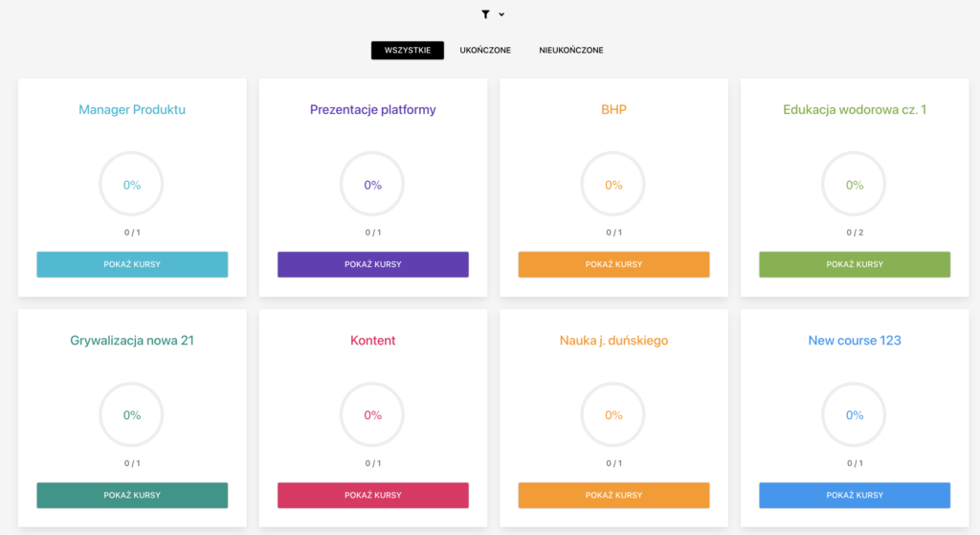Open Edukacja wodorowa cz. 1 courses
This screenshot has height=535, width=980.
(x=855, y=264)
